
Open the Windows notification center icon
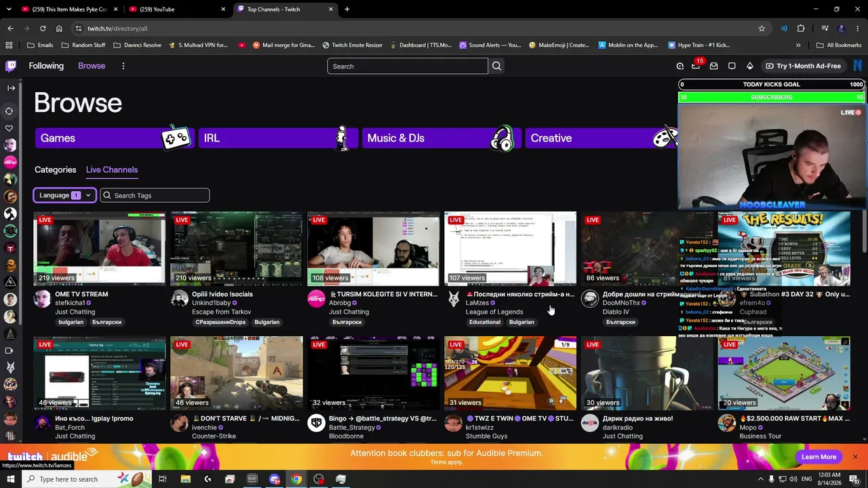tap(854, 479)
